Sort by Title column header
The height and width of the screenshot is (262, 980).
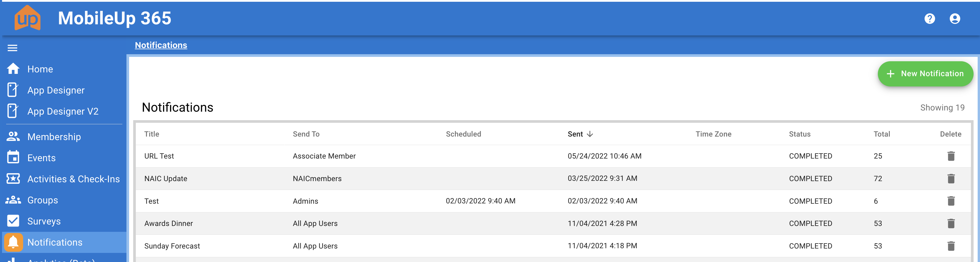[152, 134]
